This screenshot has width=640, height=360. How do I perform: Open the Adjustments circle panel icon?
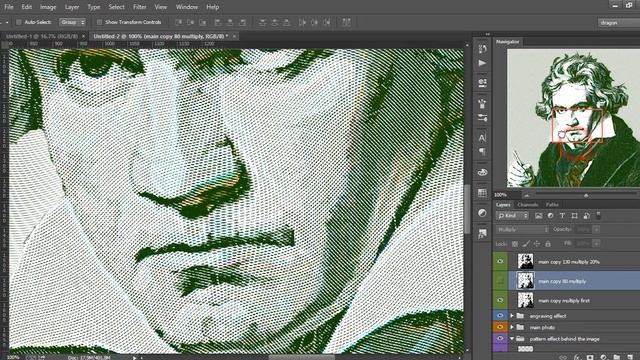(482, 213)
